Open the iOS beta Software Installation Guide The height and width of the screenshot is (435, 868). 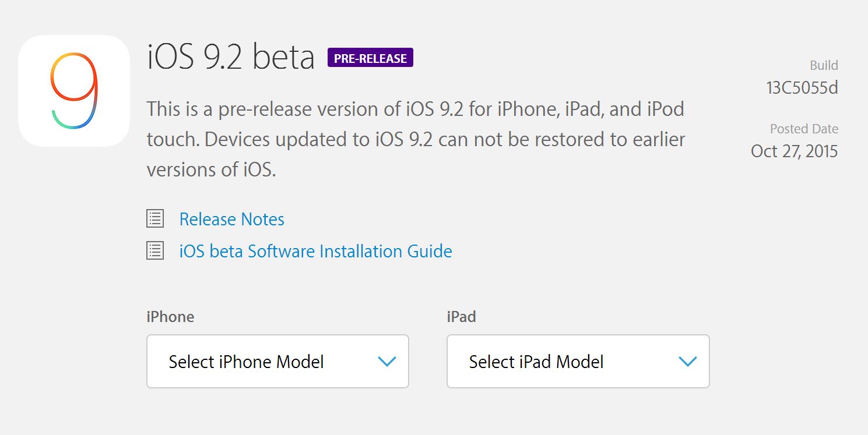(315, 252)
